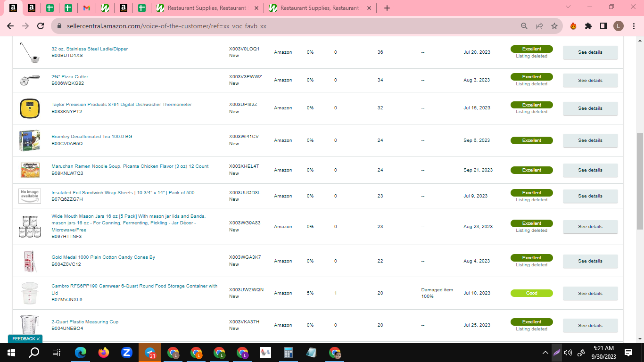
Task: Launch Firefox from the taskbar
Action: (104, 353)
